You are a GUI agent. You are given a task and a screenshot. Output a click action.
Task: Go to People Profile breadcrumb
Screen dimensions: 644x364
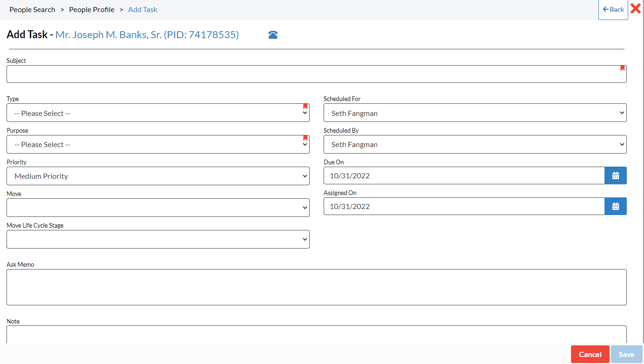(x=92, y=9)
